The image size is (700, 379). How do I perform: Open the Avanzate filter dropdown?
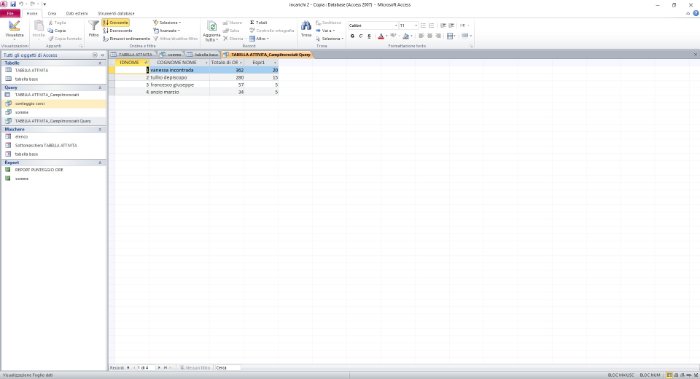[x=167, y=31]
